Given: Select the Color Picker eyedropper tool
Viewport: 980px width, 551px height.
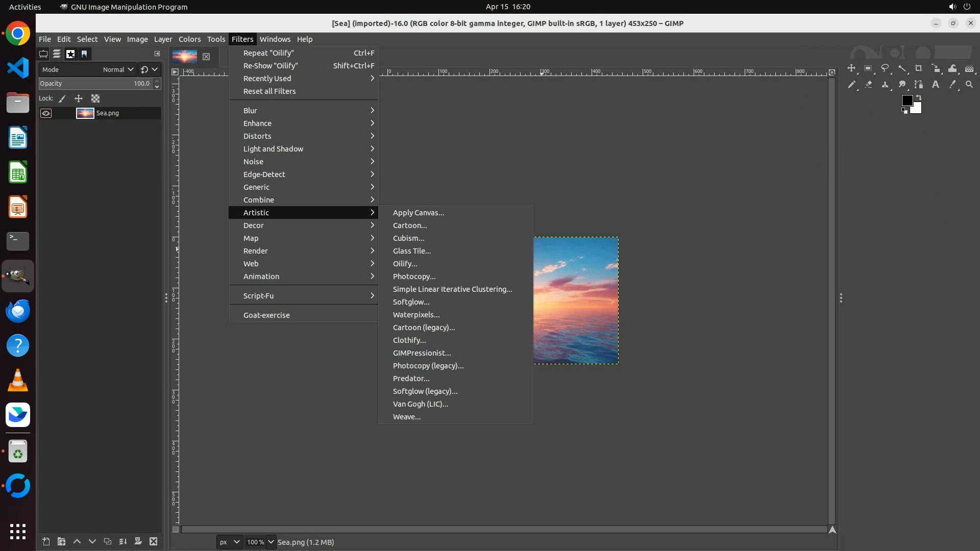Looking at the screenshot, I should 952,85.
